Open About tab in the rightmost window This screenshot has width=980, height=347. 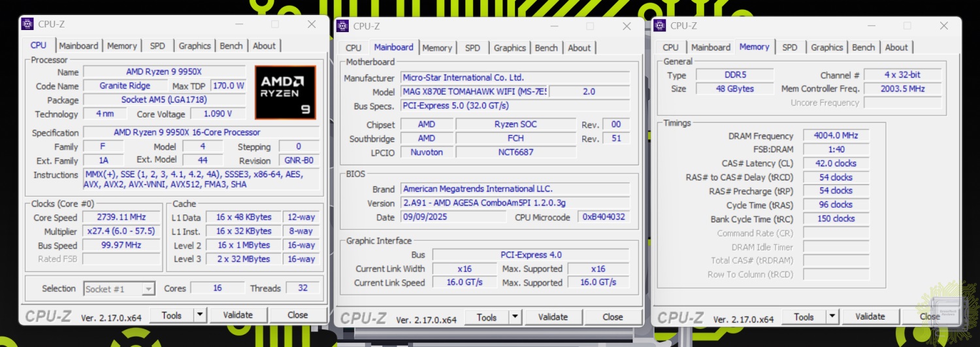point(896,47)
